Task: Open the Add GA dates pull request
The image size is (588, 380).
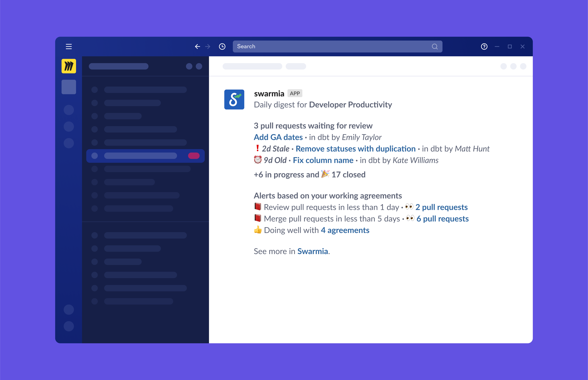Action: 278,137
